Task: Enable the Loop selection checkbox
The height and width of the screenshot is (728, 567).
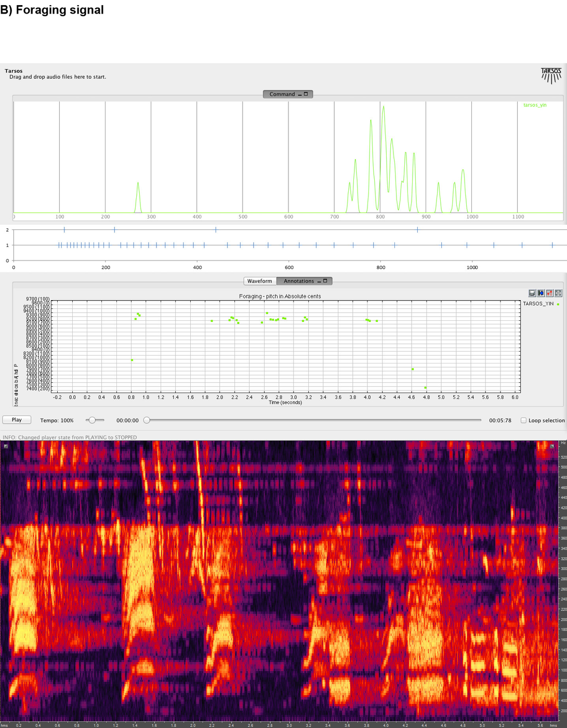Action: point(523,420)
